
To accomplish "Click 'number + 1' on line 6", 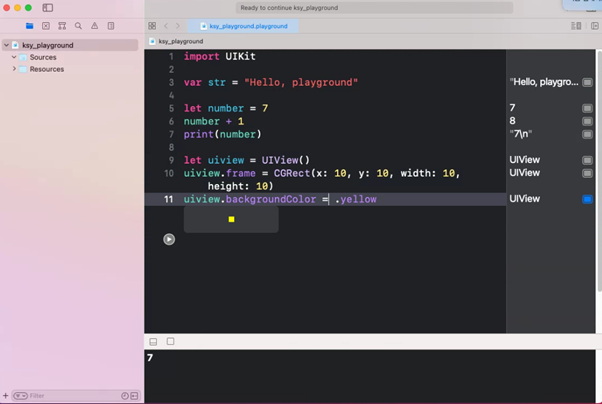I will click(x=213, y=121).
